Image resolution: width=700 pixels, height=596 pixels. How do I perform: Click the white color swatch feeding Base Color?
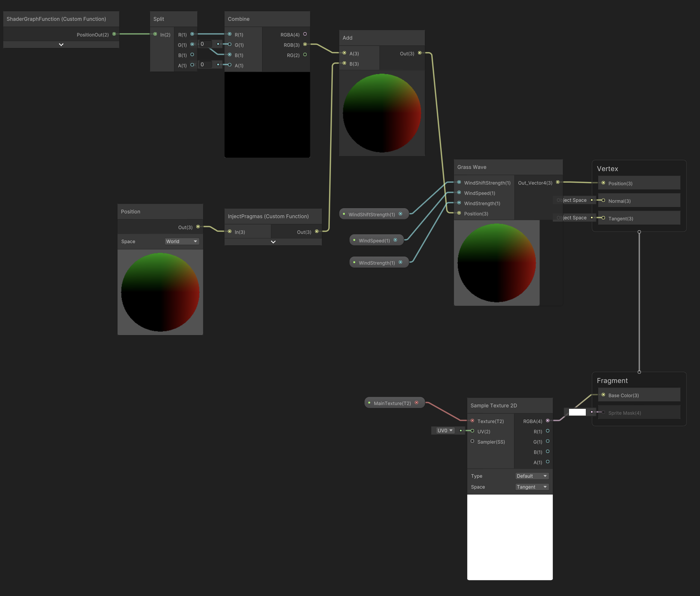pos(577,412)
